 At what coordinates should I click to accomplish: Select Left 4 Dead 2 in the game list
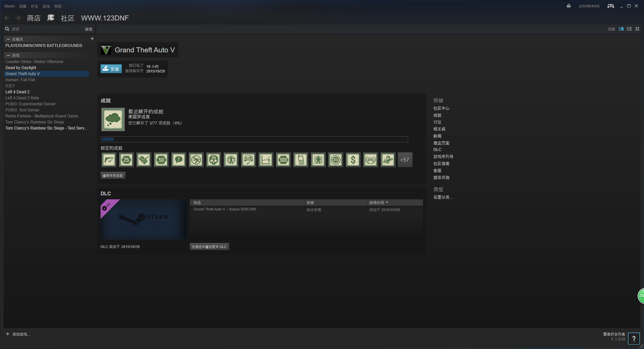click(17, 92)
